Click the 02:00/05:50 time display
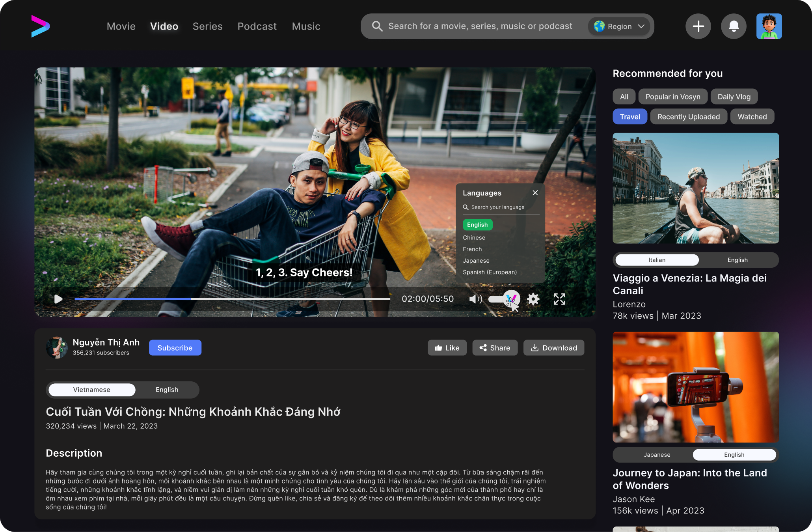Screen dimensions: 812x532 click(x=428, y=299)
